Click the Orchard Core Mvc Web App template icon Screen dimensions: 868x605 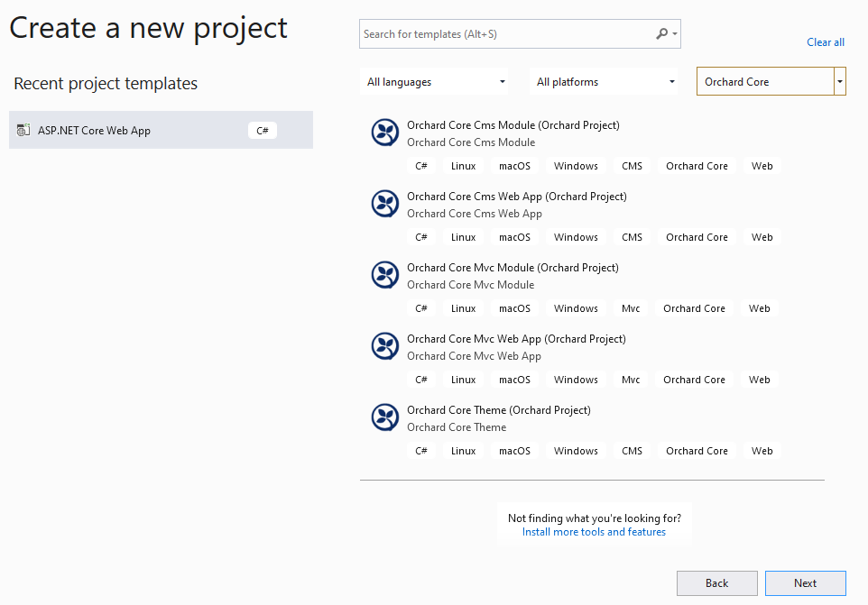pyautogui.click(x=384, y=346)
